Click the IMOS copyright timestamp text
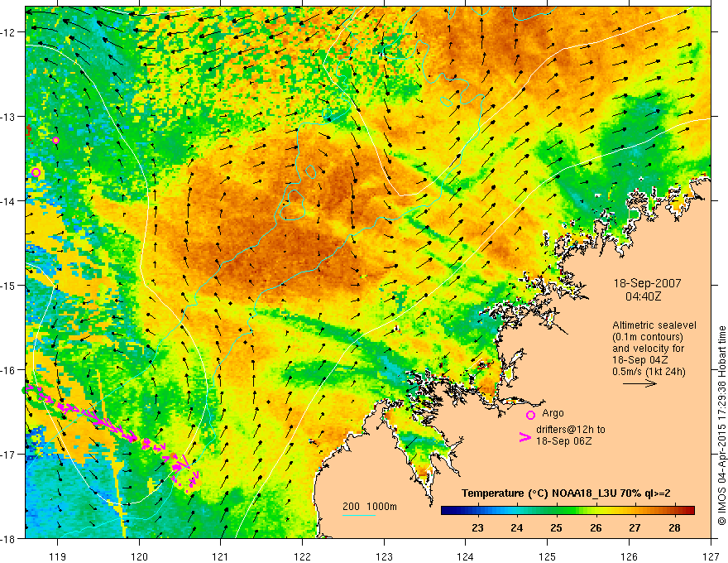The image size is (728, 563). [x=721, y=424]
